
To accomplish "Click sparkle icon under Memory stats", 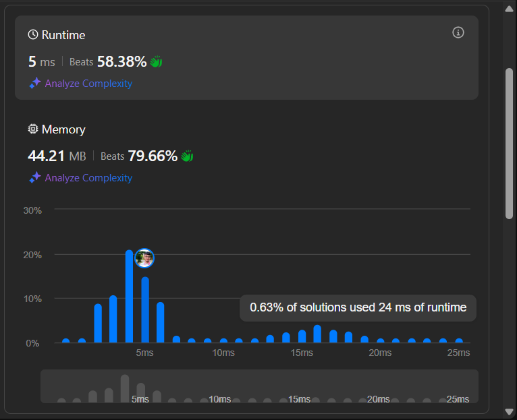I will point(35,177).
